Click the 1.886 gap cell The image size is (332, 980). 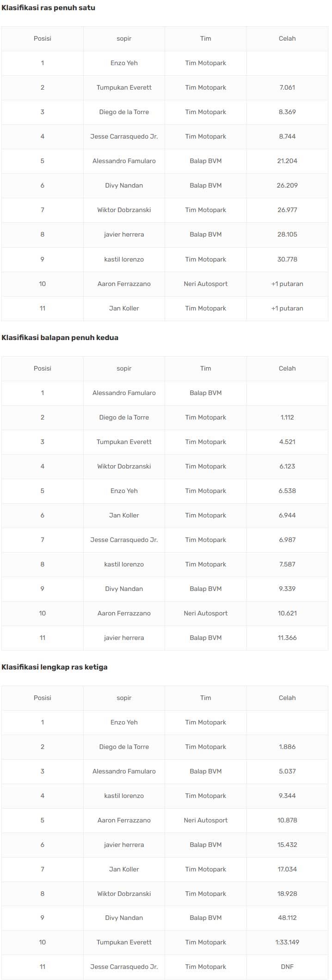[287, 747]
